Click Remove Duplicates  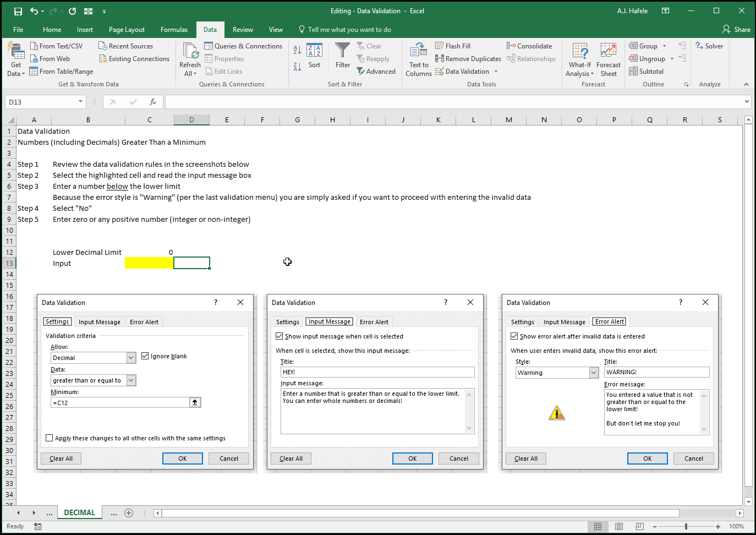(x=468, y=59)
